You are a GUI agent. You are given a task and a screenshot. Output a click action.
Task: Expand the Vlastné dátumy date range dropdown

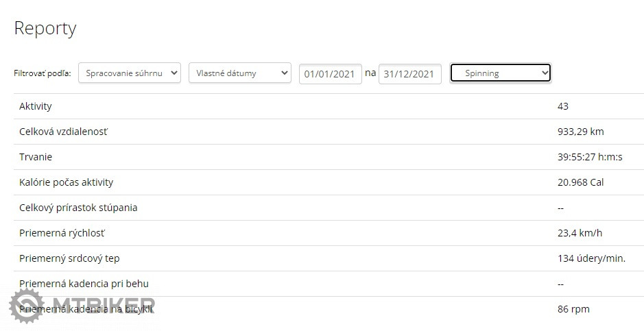tap(240, 73)
